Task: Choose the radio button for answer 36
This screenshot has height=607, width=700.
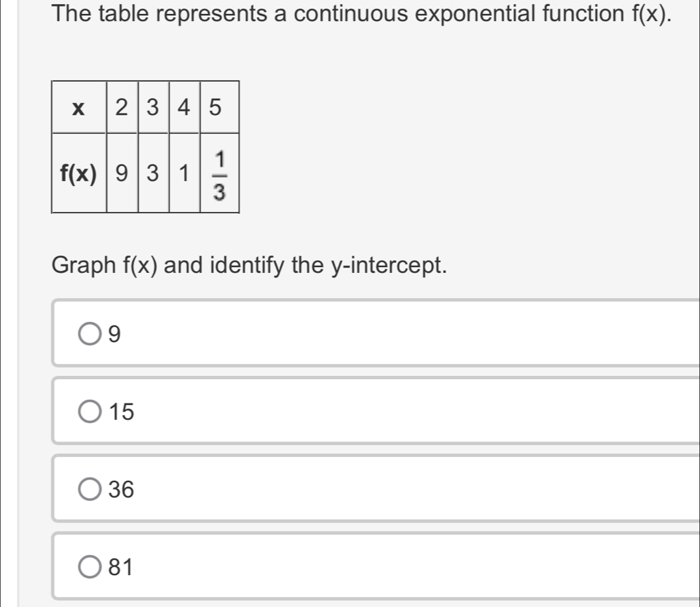Action: coord(90,490)
